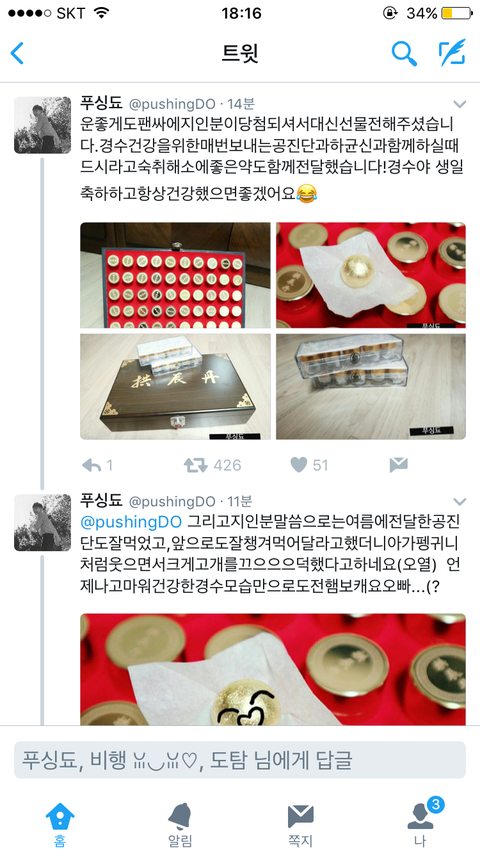Share the first tweet via the message icon
The width and height of the screenshot is (480, 854).
399,465
